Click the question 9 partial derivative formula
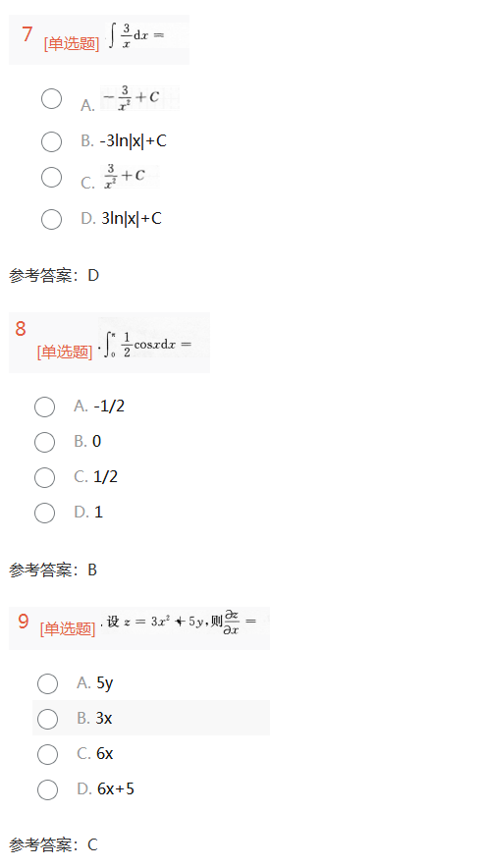Image resolution: width=487 pixels, height=868 pixels. 179,623
